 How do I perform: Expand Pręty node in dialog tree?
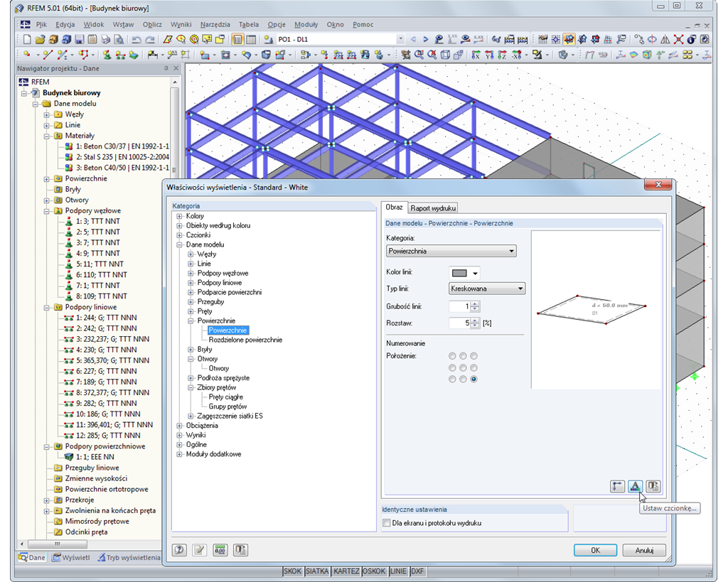pos(191,311)
